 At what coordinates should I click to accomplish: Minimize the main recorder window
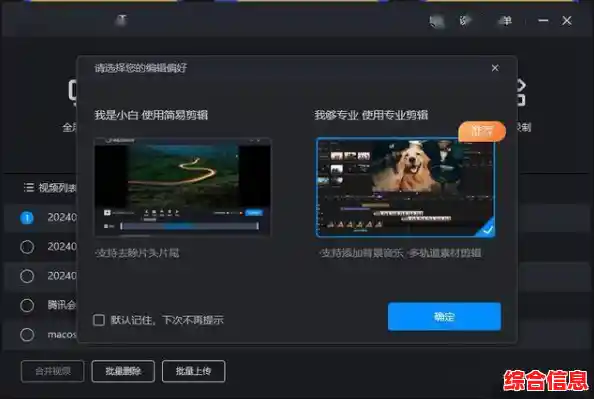(543, 20)
